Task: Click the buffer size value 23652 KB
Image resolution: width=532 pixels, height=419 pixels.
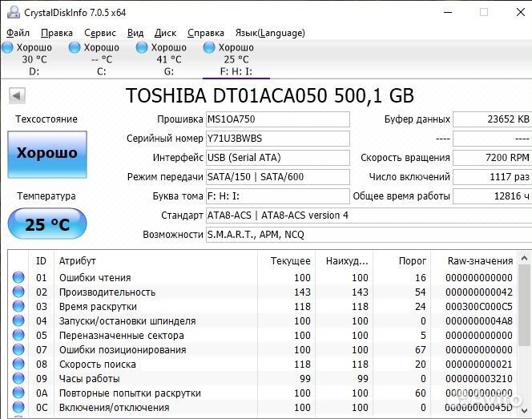Action: point(492,119)
